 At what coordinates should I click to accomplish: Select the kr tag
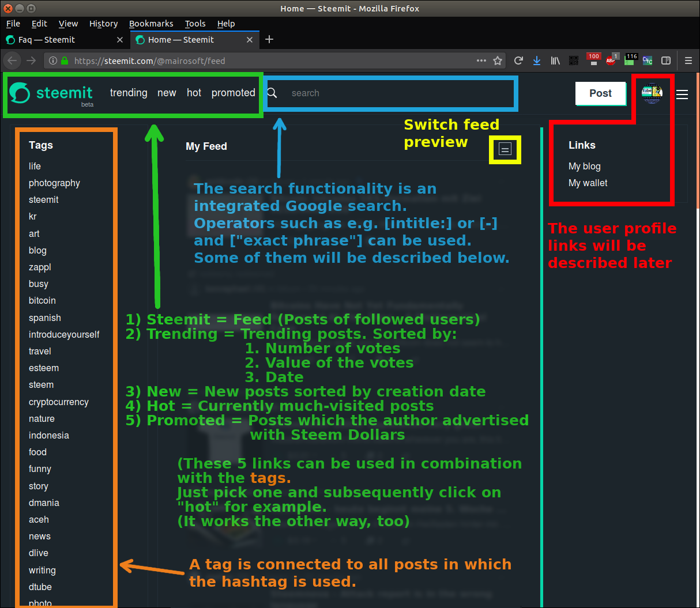pos(33,216)
